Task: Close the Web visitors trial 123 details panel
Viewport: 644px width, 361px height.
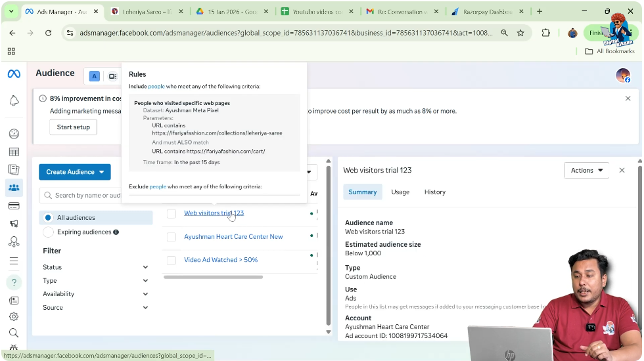Action: [x=622, y=170]
